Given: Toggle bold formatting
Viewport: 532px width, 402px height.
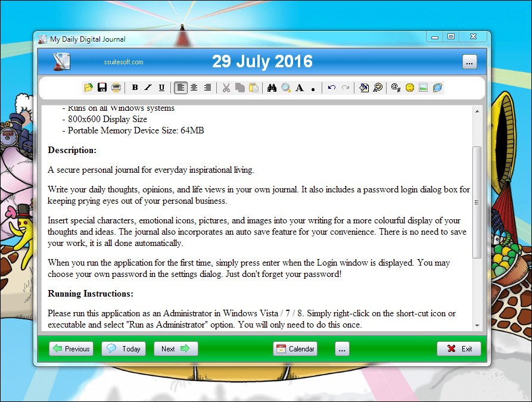Looking at the screenshot, I should (135, 88).
